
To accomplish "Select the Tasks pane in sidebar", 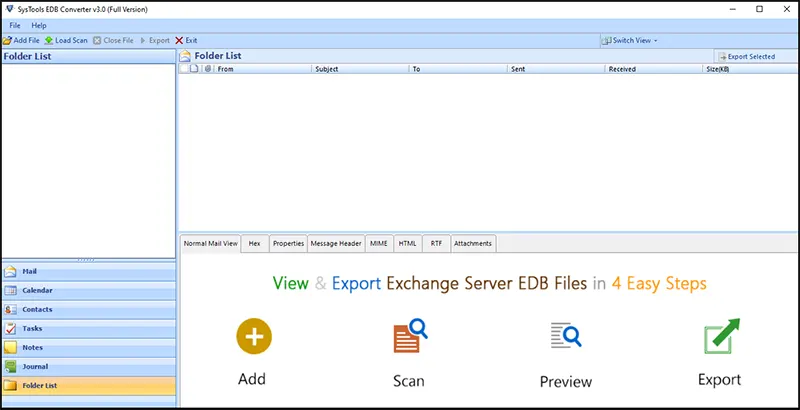I will 89,328.
